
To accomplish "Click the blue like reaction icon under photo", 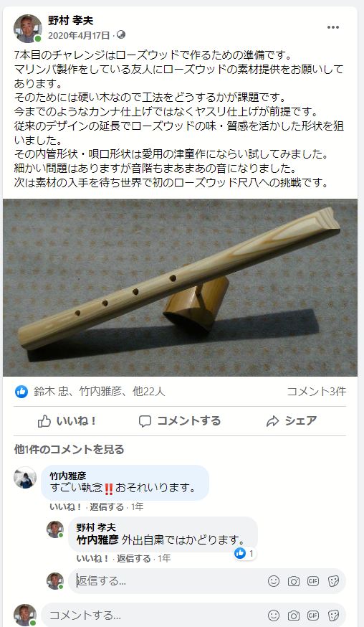I will click(21, 392).
